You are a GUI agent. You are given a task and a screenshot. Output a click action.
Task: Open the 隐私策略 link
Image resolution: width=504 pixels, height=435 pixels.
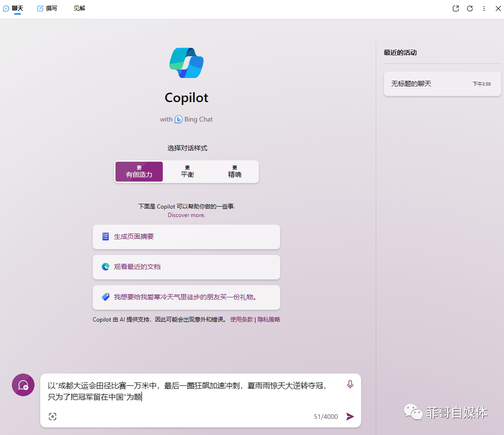pos(269,320)
